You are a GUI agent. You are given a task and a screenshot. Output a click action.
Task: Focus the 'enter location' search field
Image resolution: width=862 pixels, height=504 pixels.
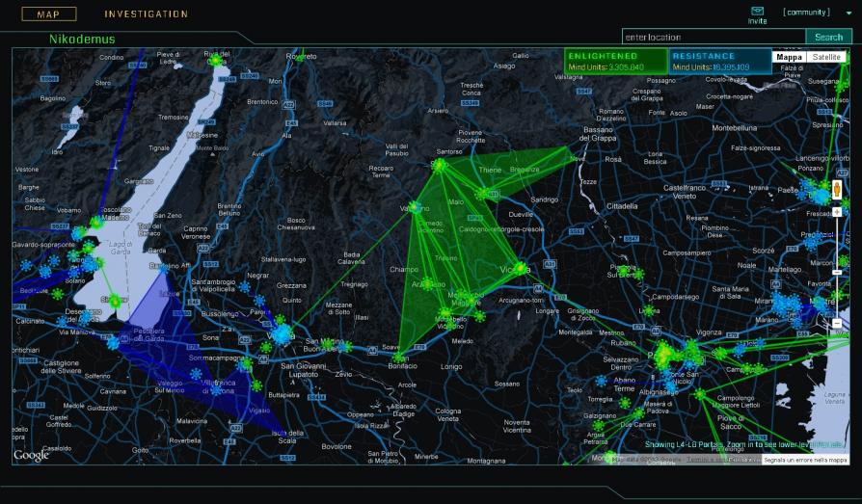pyautogui.click(x=713, y=37)
